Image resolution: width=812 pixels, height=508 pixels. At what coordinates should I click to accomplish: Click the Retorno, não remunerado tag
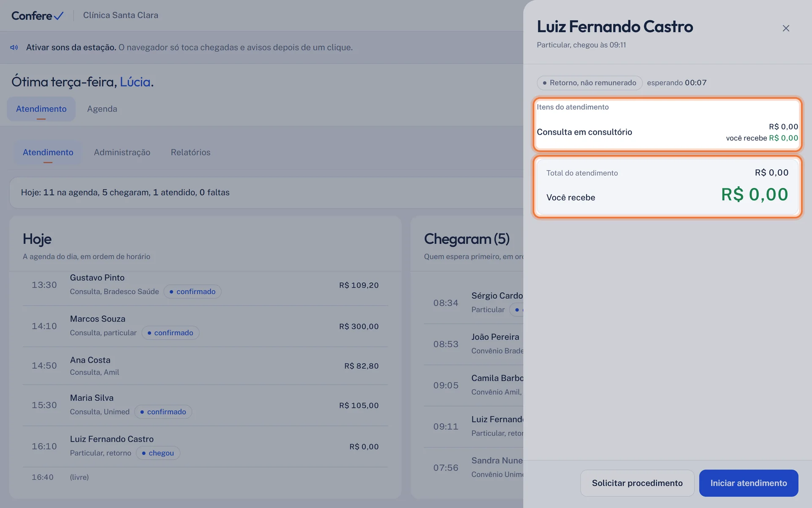[590, 83]
